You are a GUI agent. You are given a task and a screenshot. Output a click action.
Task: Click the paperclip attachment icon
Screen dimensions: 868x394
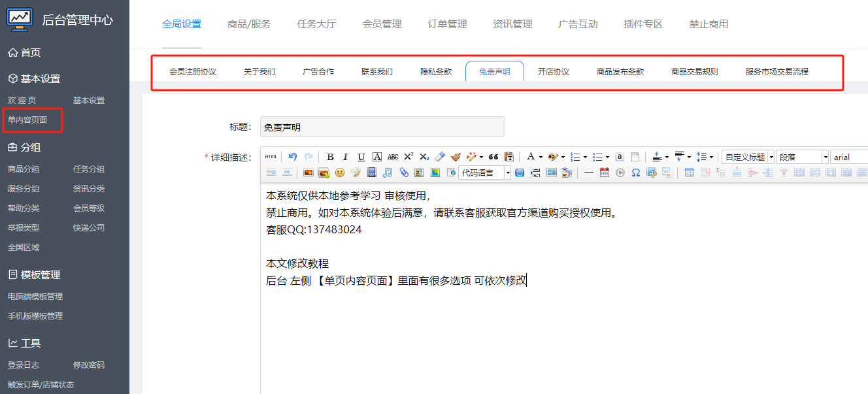coord(404,172)
